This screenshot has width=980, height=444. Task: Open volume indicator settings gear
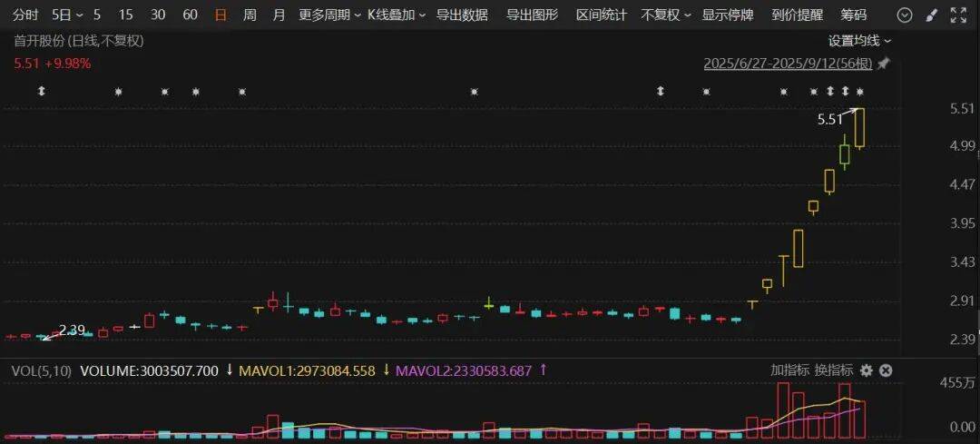(x=866, y=370)
